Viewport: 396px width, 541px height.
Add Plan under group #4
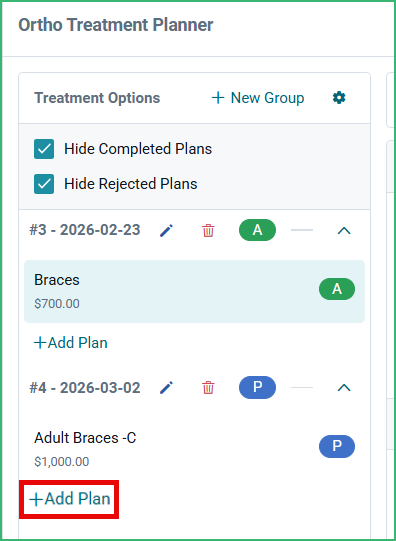70,499
